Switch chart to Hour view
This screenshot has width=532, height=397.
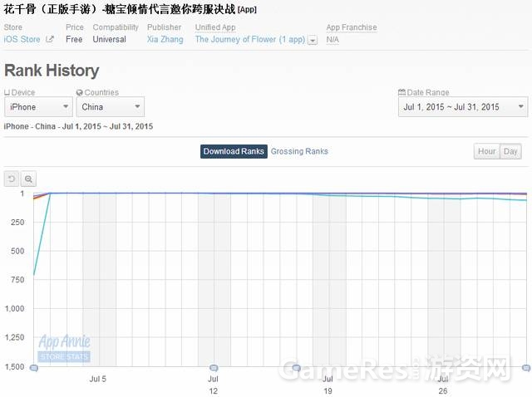click(x=487, y=151)
